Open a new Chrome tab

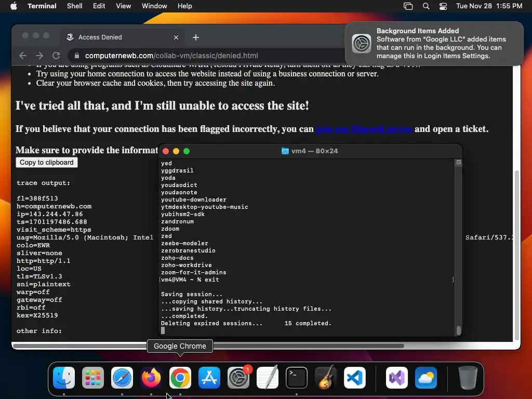(196, 37)
